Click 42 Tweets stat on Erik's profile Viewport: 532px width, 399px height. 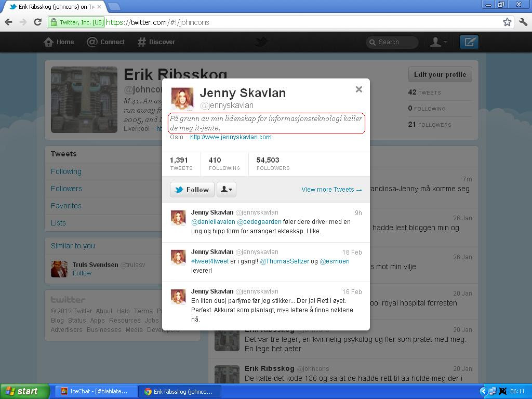tap(424, 92)
